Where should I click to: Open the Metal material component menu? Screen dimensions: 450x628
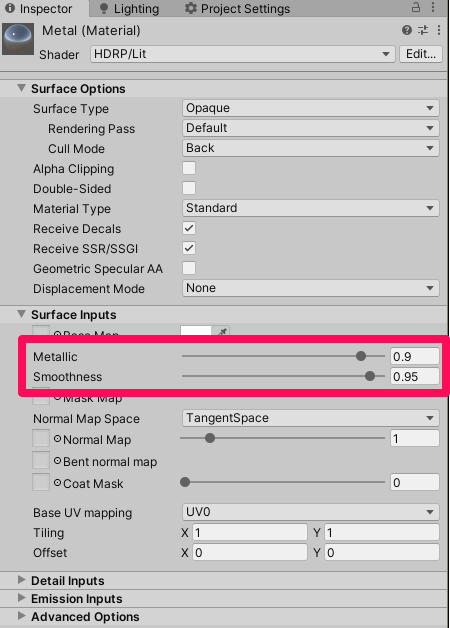point(439,30)
